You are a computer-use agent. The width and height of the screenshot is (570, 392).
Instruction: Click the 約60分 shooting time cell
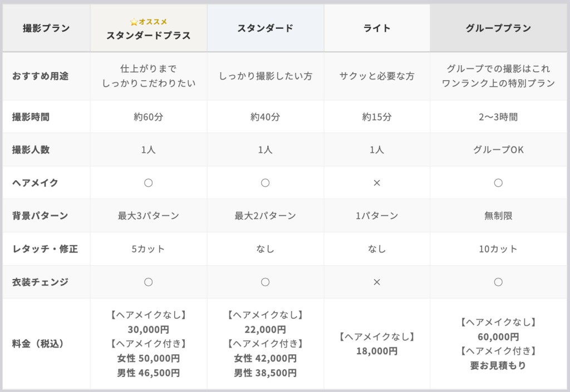(149, 117)
